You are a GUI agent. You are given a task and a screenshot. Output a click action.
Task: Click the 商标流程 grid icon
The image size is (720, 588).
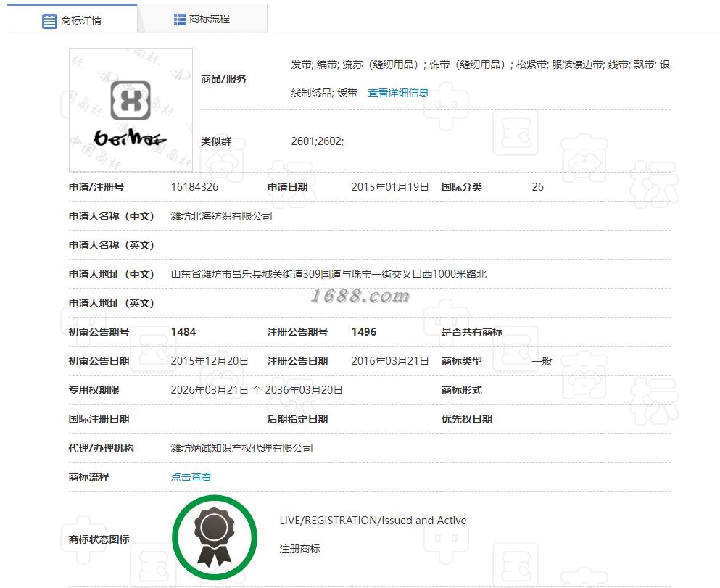(x=180, y=20)
